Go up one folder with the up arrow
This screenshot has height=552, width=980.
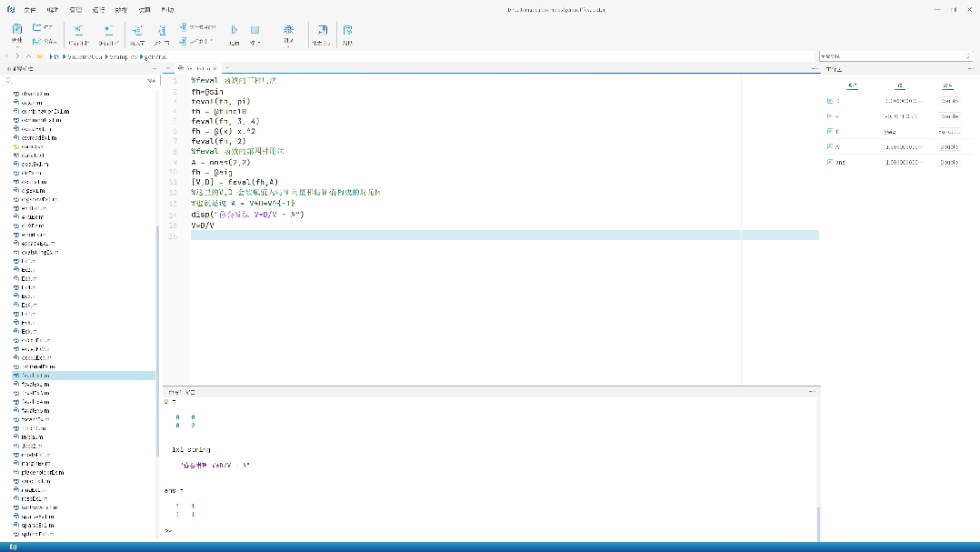coord(28,56)
